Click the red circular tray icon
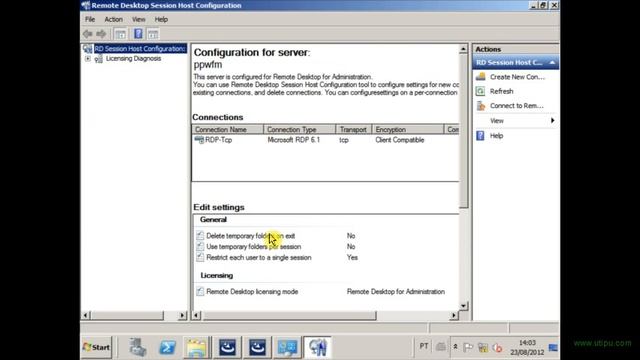This screenshot has height=360, width=640. (497, 347)
